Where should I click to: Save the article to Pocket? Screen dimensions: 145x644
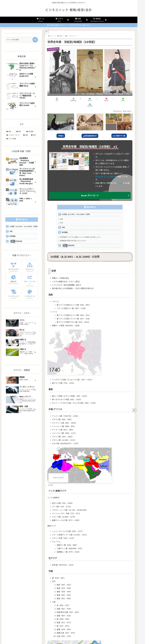(x=106, y=99)
